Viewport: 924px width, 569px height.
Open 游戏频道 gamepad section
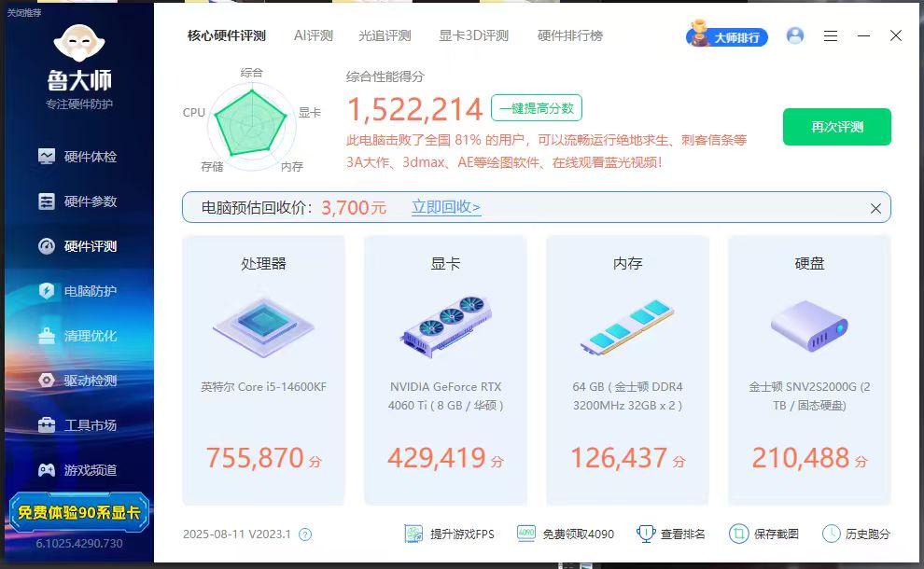78,470
